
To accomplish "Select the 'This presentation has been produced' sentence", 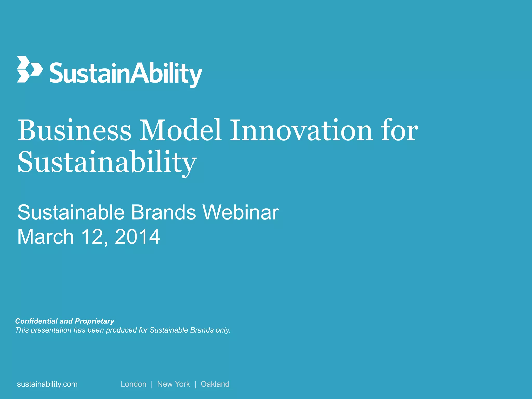I will [123, 330].
